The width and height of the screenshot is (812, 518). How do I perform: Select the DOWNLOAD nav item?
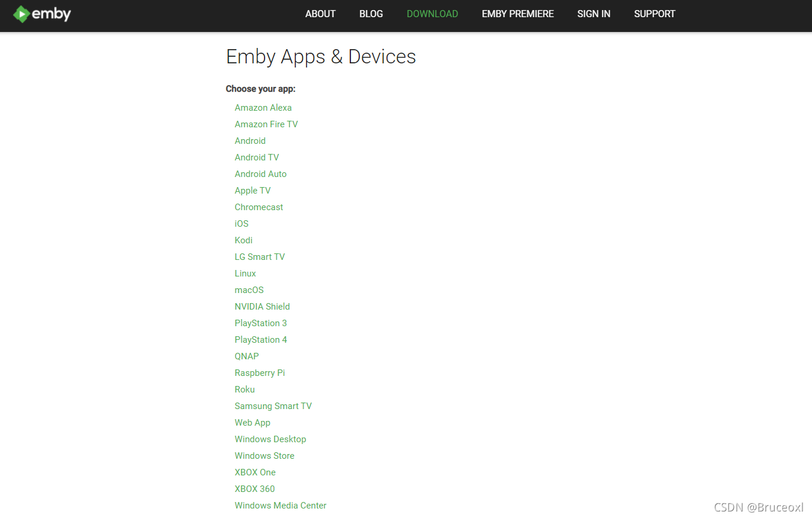click(x=433, y=14)
